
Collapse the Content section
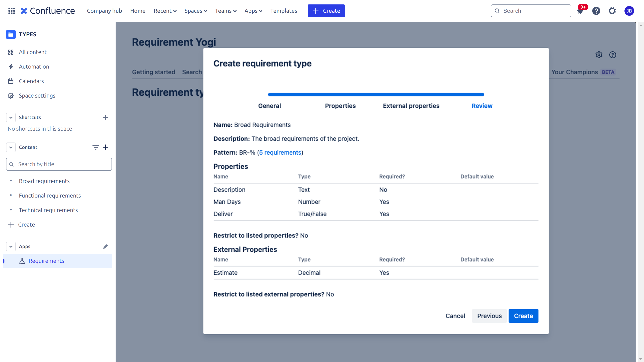(11, 147)
